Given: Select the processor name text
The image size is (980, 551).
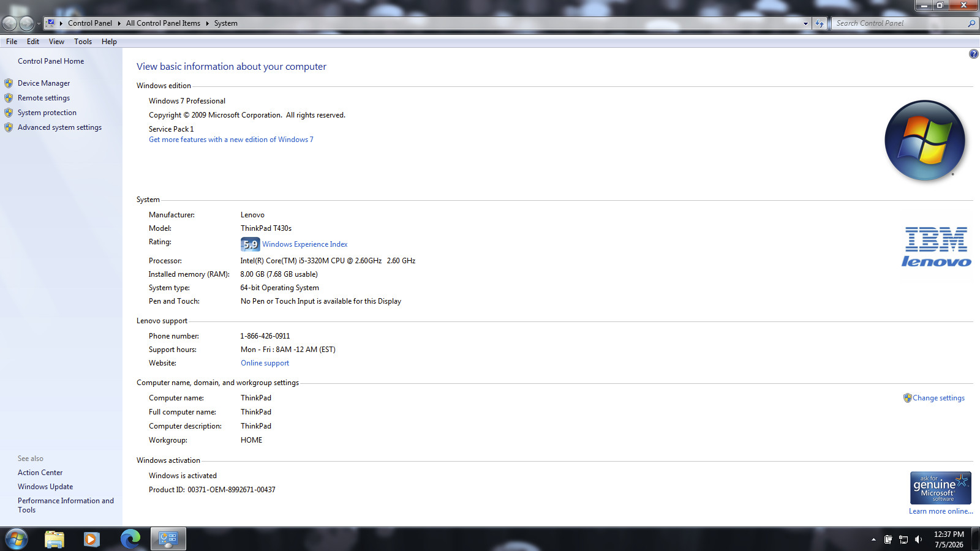Looking at the screenshot, I should pyautogui.click(x=328, y=261).
